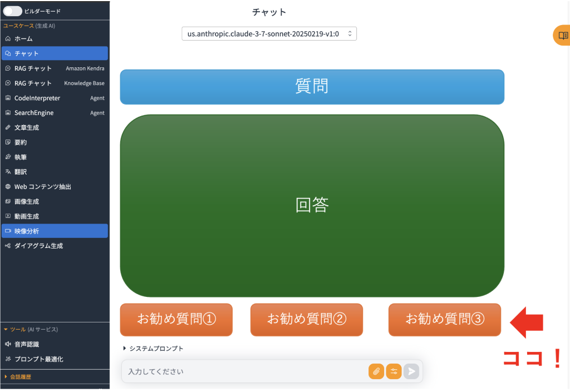This screenshot has width=570, height=392.
Task: Click the send arrow button
Action: coord(411,371)
